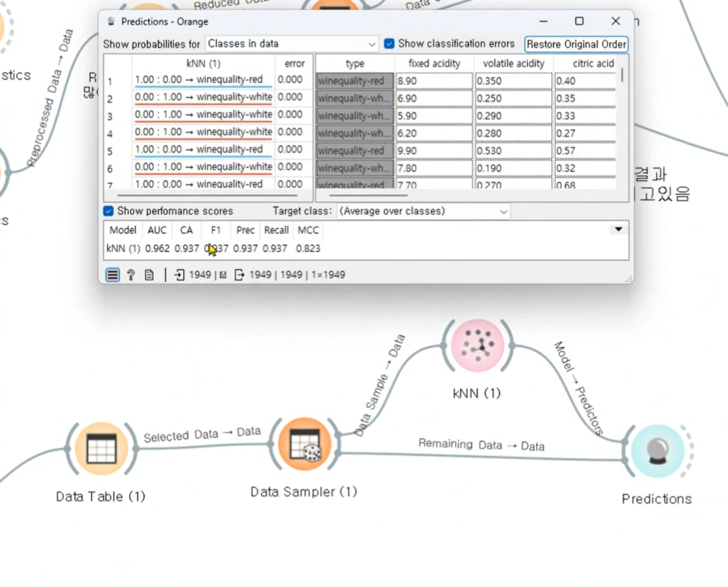
Task: Sort by error column header
Action: pyautogui.click(x=294, y=63)
